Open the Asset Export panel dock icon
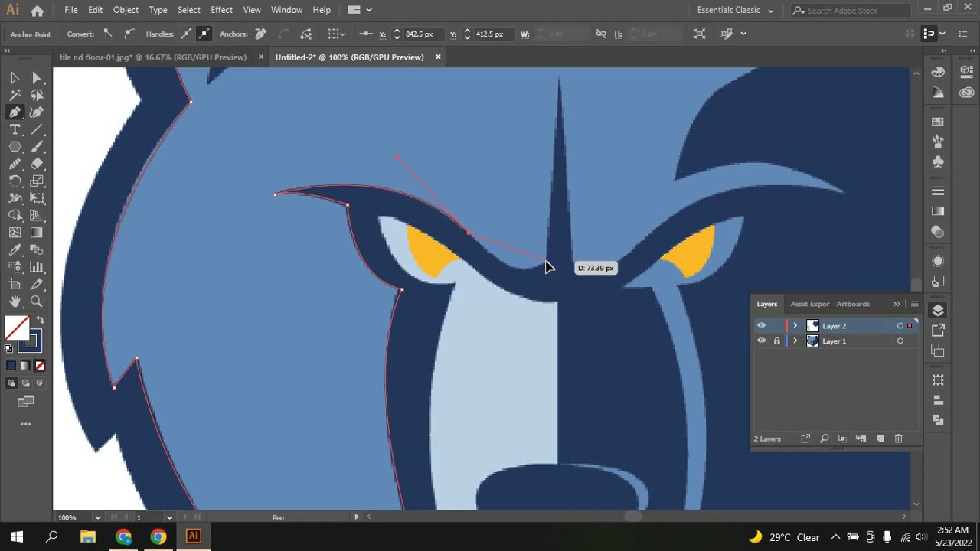The image size is (980, 551). tap(938, 330)
